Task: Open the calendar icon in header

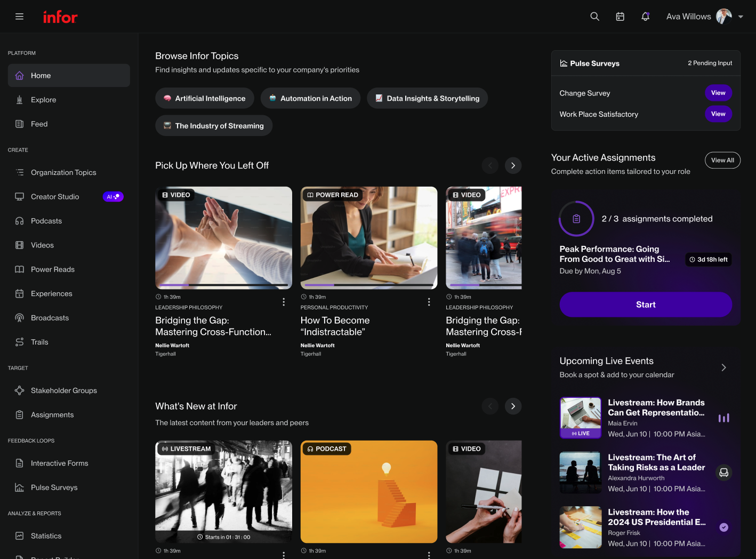Action: point(620,17)
